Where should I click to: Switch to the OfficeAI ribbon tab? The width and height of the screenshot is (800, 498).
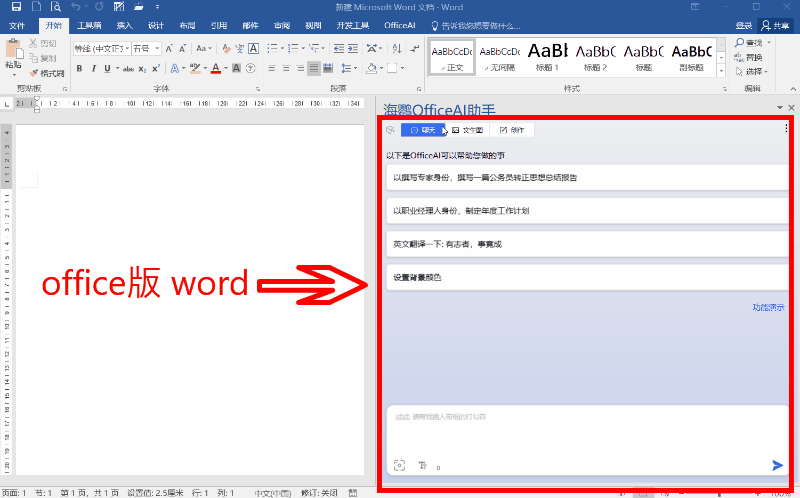399,26
